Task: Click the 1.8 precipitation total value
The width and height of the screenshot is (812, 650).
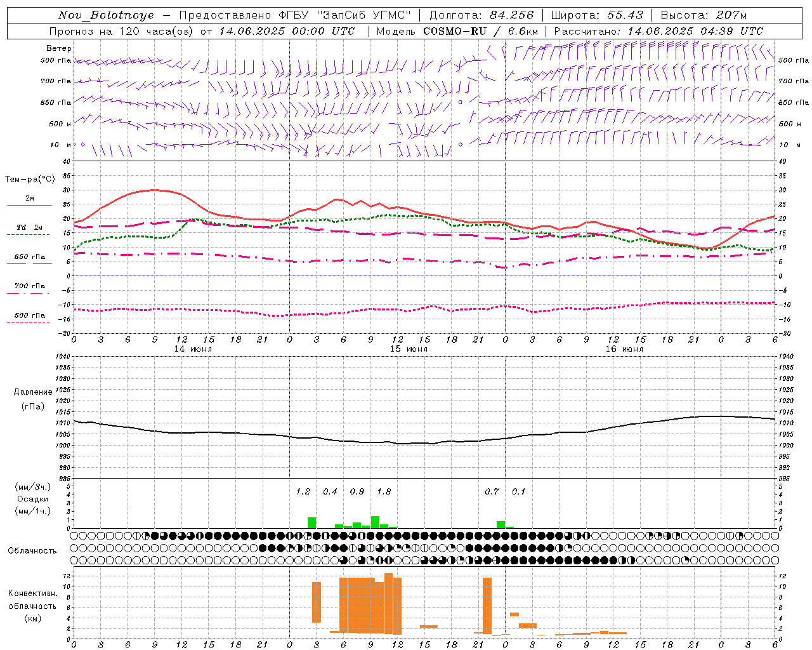Action: (384, 491)
